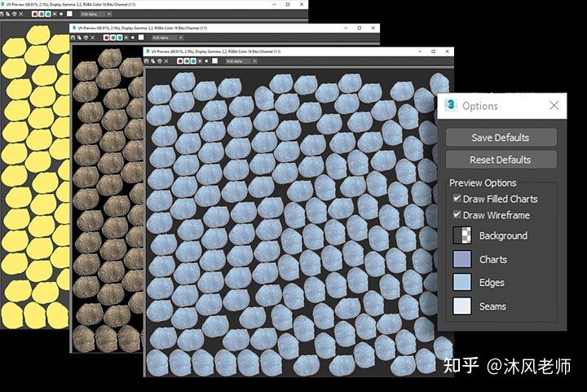Open the Charts color swatch
The height and width of the screenshot is (392, 587).
coord(462,259)
